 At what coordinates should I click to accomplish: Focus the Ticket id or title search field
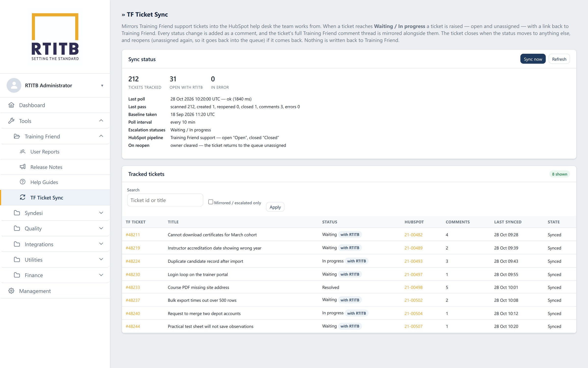[x=165, y=200]
